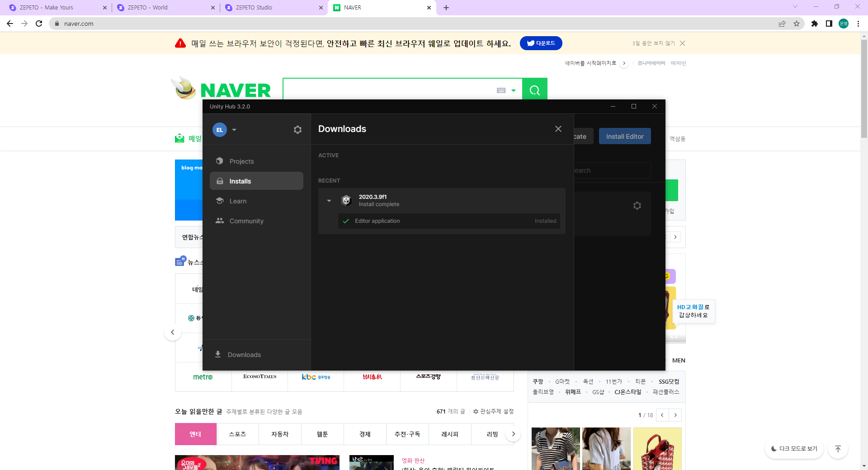Open Downloads at sidebar bottom
Image resolution: width=868 pixels, height=470 pixels.
click(256, 355)
